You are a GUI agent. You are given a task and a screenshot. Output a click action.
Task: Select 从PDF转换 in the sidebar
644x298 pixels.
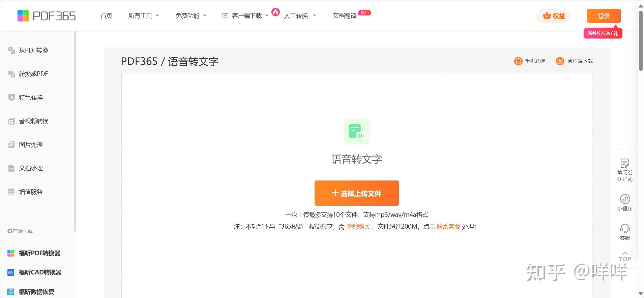tap(34, 51)
